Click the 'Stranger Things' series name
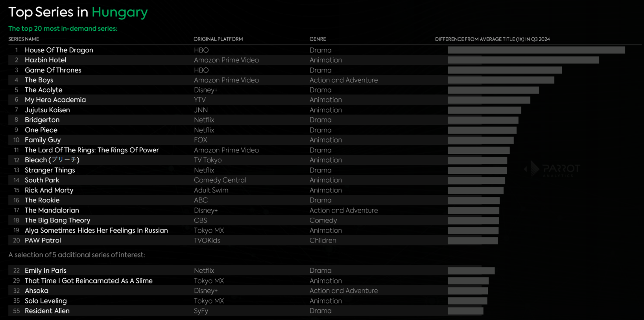The image size is (644, 320). pos(50,170)
